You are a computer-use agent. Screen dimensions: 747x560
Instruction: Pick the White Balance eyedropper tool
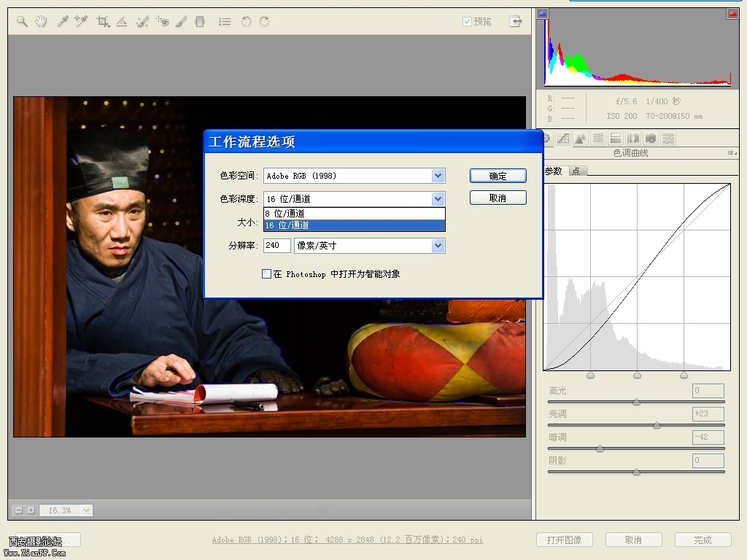pyautogui.click(x=63, y=22)
